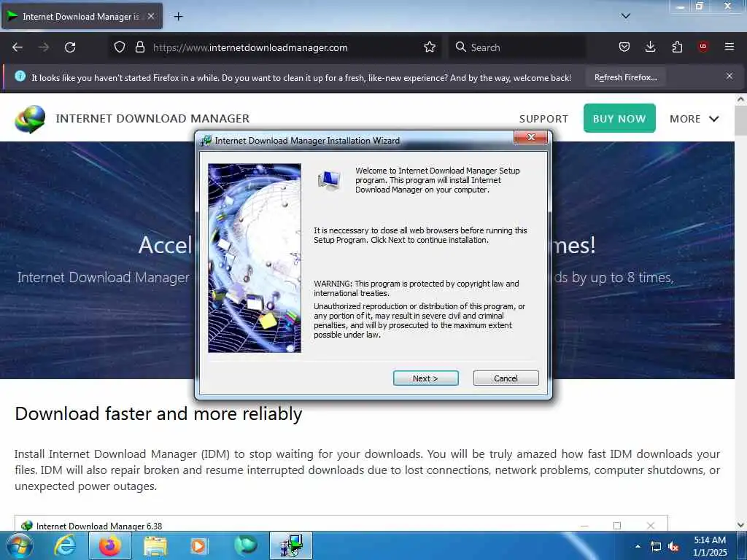The height and width of the screenshot is (560, 747).
Task: Click the Firefox Search box
Action: tap(517, 47)
